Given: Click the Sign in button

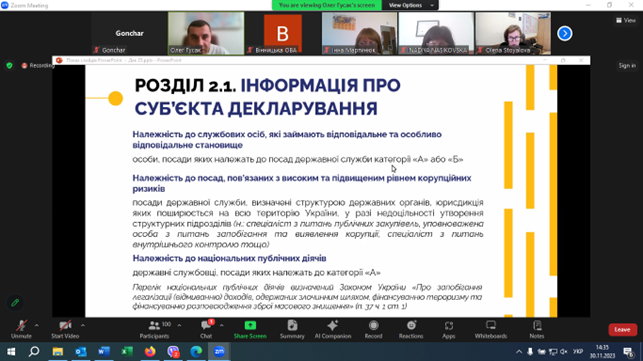Looking at the screenshot, I should click(627, 66).
